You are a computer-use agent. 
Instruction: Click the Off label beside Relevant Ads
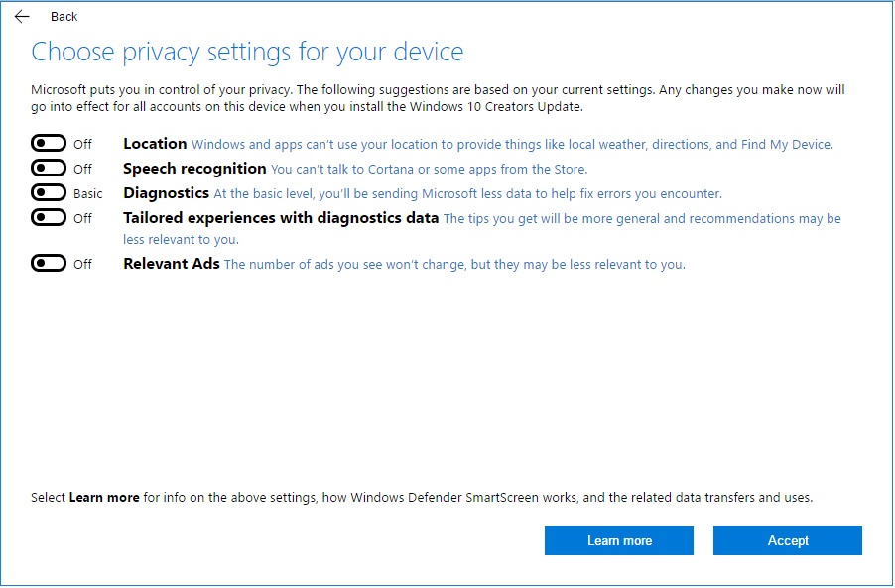point(81,264)
